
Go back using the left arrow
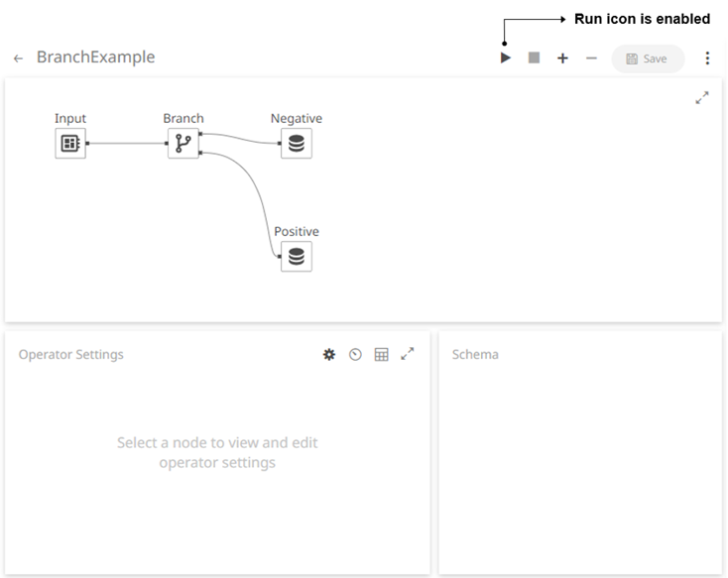(x=18, y=58)
